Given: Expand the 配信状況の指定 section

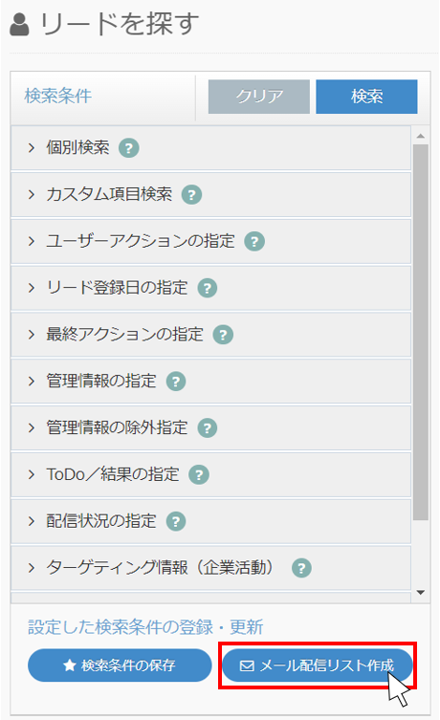Looking at the screenshot, I should pos(211,521).
